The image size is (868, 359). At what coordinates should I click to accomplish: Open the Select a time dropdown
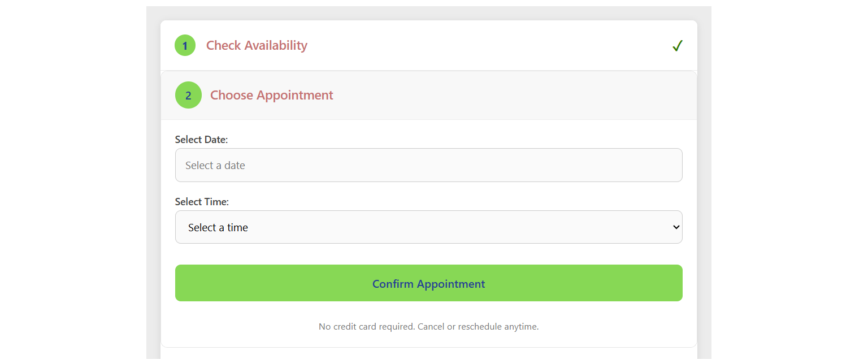pyautogui.click(x=428, y=227)
